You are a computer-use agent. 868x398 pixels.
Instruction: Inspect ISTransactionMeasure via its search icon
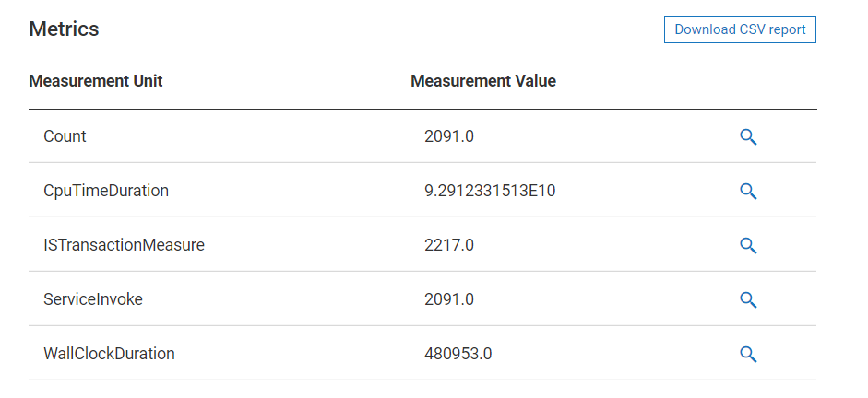[x=748, y=245]
